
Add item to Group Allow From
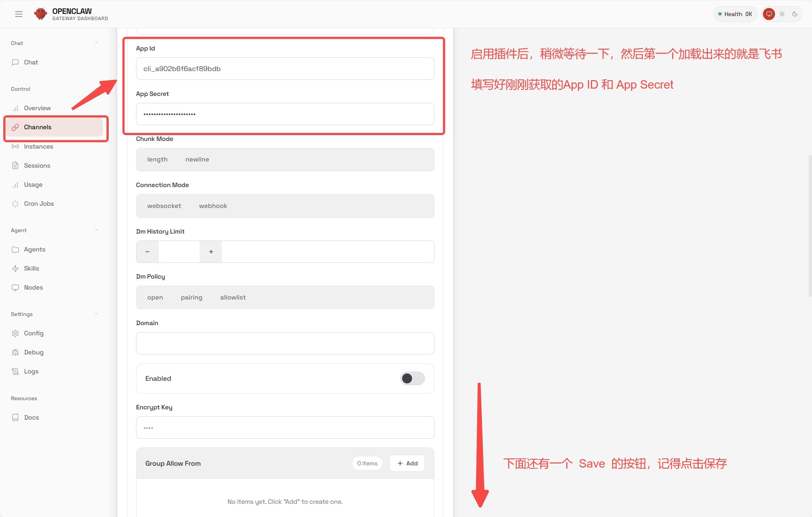click(x=407, y=463)
